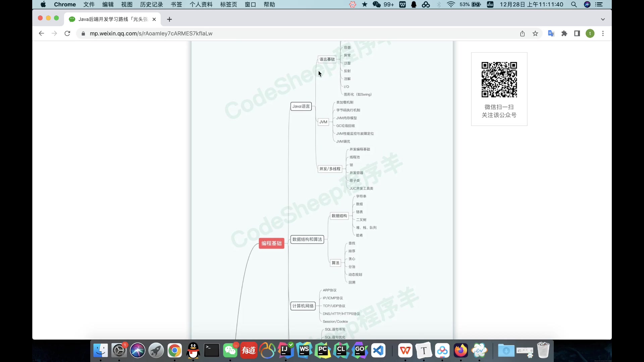Open Chrome three-dot menu
The width and height of the screenshot is (644, 362).
[603, 34]
